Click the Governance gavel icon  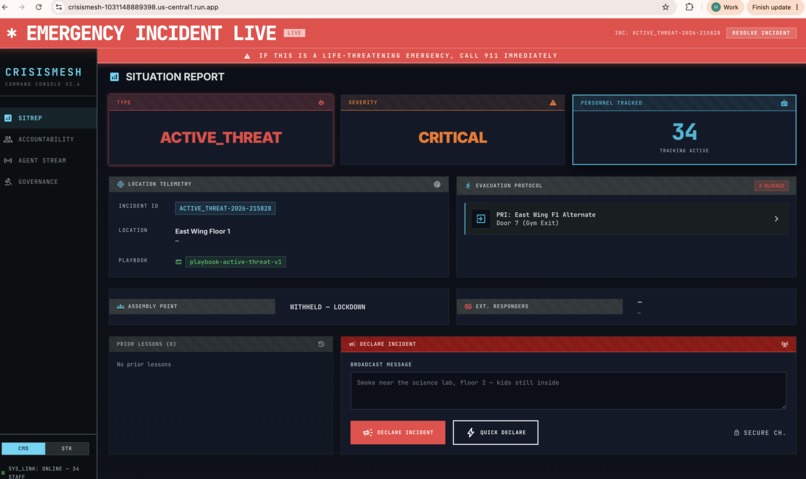8,182
